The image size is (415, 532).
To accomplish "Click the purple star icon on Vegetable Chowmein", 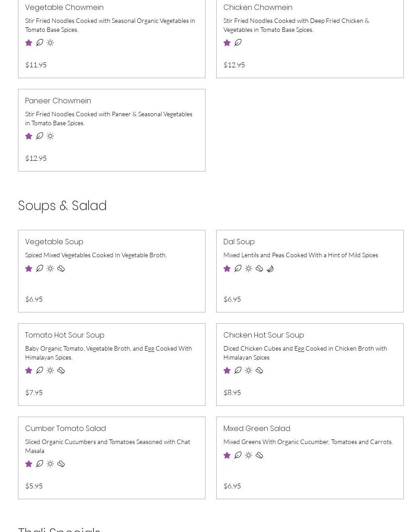I will (x=29, y=43).
